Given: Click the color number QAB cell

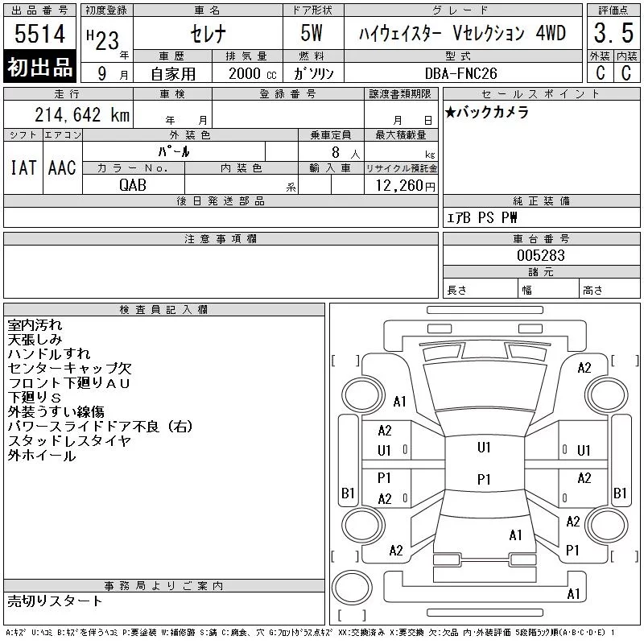Looking at the screenshot, I should tap(133, 185).
